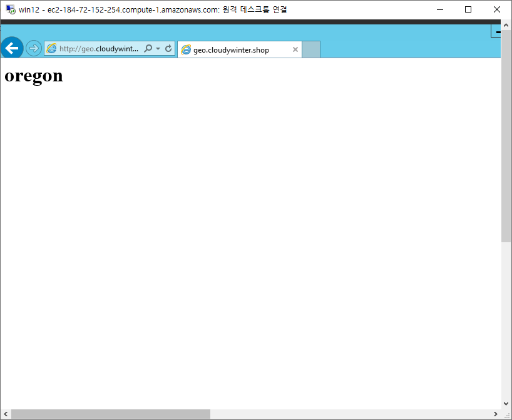The width and height of the screenshot is (512, 420).
Task: Open the address bar autocomplete dropdown arrow
Action: pyautogui.click(x=158, y=48)
